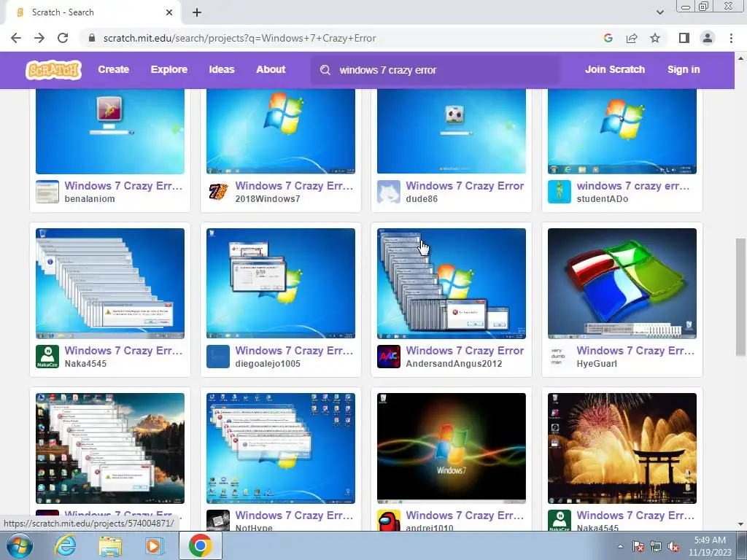Click the browser address bar URL
The image size is (747, 560).
tap(239, 38)
